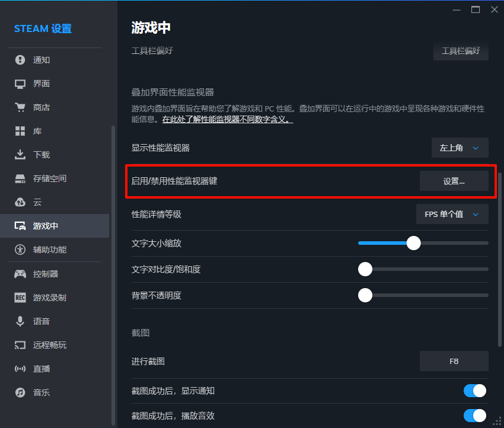504x428 pixels.
Task: Click the 通知 exclamation icon in sidebar
Action: tap(20, 60)
